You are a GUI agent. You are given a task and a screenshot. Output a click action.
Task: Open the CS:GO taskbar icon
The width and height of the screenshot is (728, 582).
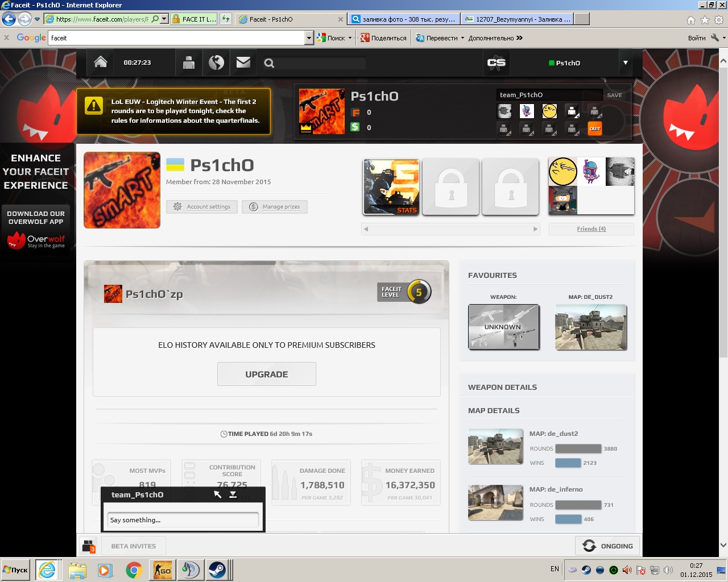click(x=162, y=570)
